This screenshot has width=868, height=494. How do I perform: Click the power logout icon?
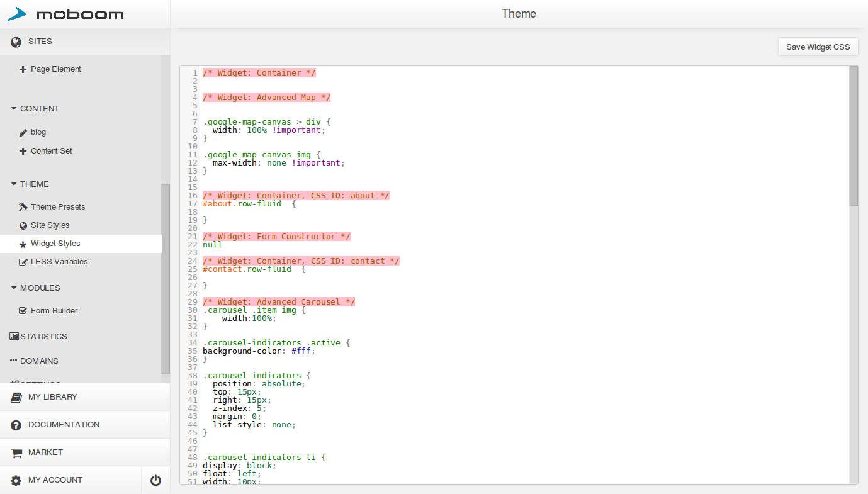[155, 481]
